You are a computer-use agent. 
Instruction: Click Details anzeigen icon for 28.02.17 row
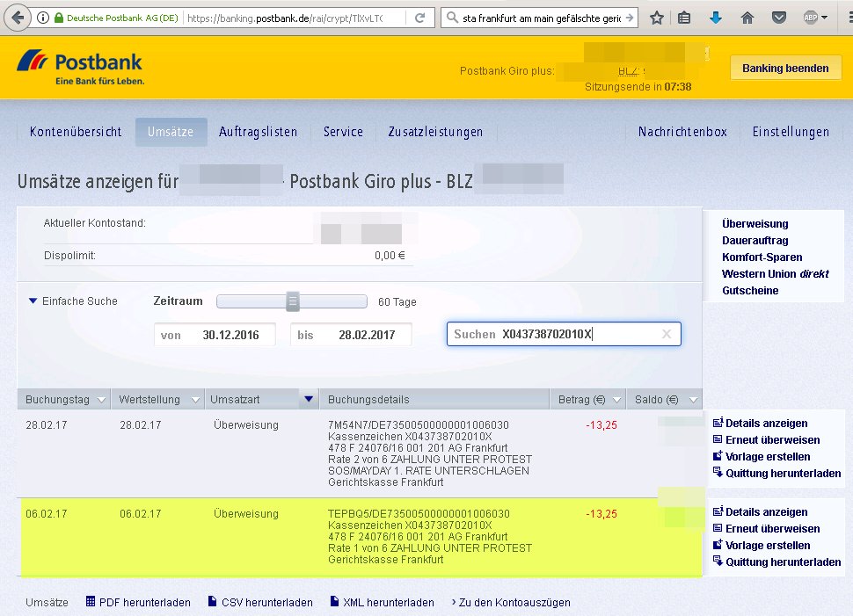pyautogui.click(x=718, y=423)
